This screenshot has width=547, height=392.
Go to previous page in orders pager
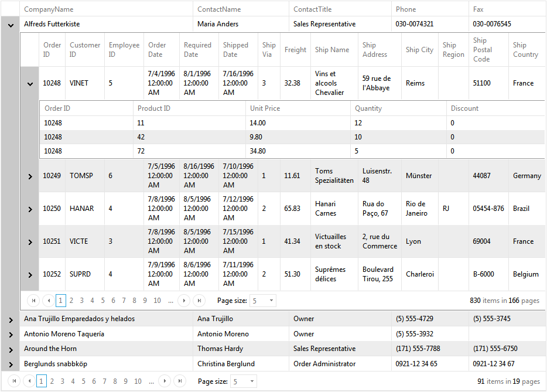[48, 301]
